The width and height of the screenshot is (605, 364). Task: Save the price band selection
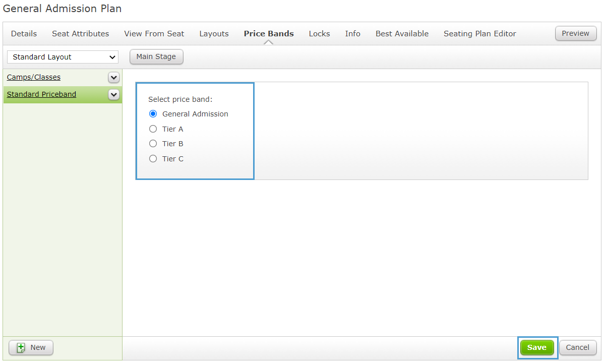point(537,348)
